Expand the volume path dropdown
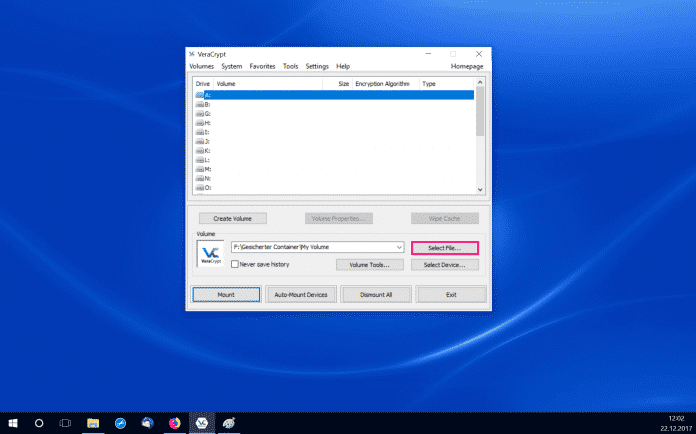 399,247
